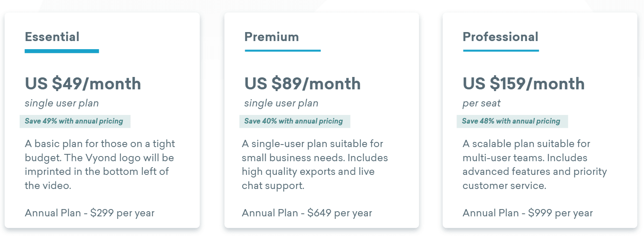Open the Professional plan heading
The height and width of the screenshot is (236, 644).
point(501,37)
